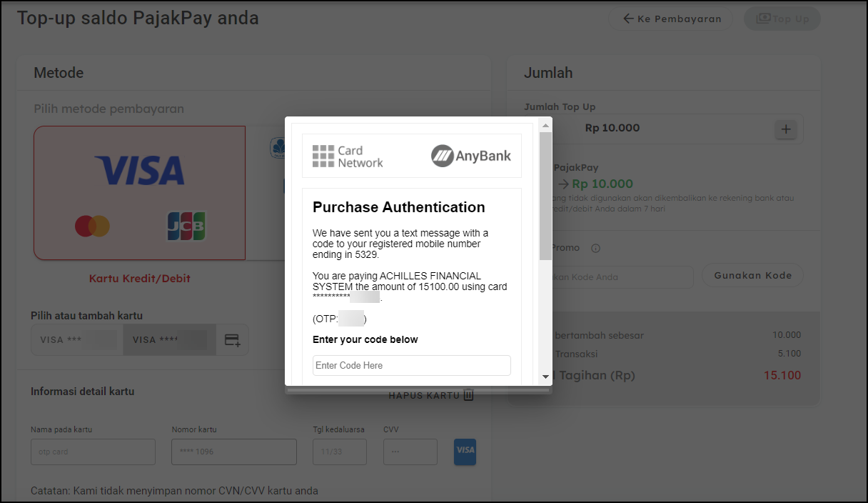Click the promo code input field

coord(609,277)
